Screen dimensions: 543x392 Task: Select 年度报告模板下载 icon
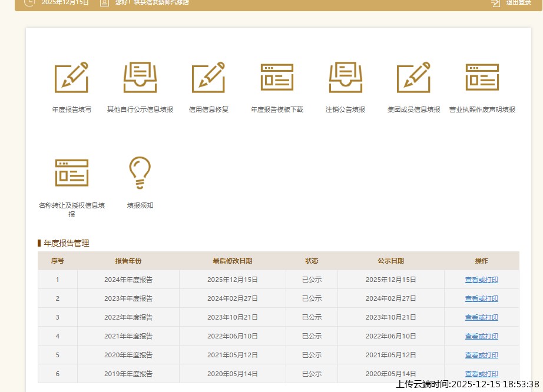[x=277, y=77]
